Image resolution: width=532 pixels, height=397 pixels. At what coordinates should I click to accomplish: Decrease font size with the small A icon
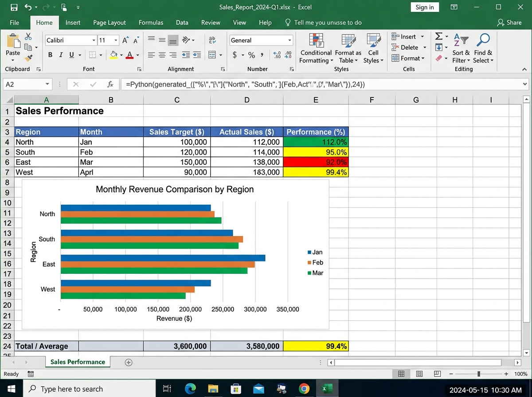click(136, 40)
